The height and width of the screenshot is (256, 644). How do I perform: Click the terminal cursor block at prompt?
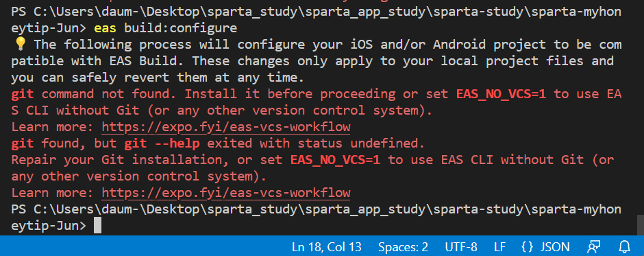[x=97, y=226]
